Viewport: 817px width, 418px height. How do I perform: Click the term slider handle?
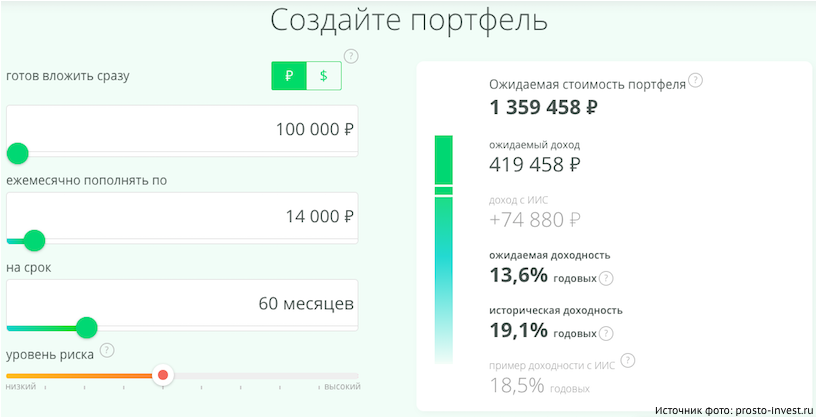86,327
